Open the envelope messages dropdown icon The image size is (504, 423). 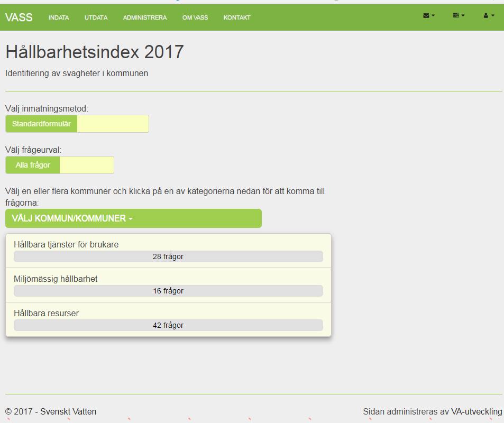tap(429, 15)
